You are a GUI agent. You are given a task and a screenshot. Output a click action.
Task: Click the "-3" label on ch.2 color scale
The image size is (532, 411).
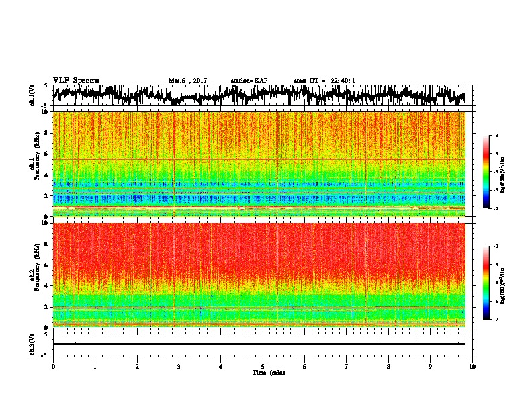click(495, 246)
